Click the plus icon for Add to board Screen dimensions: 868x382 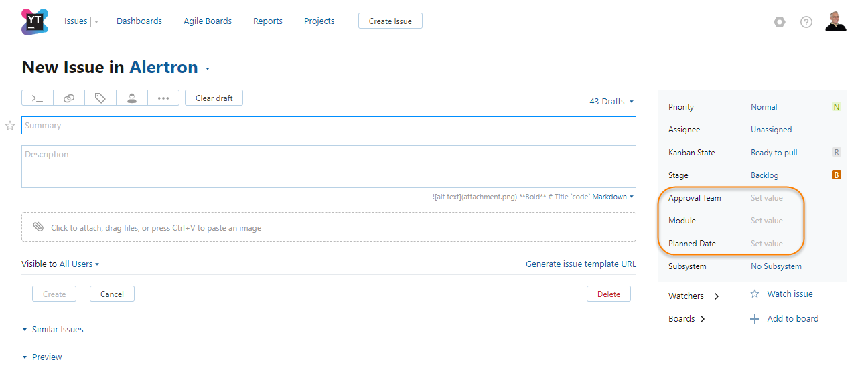[755, 319]
